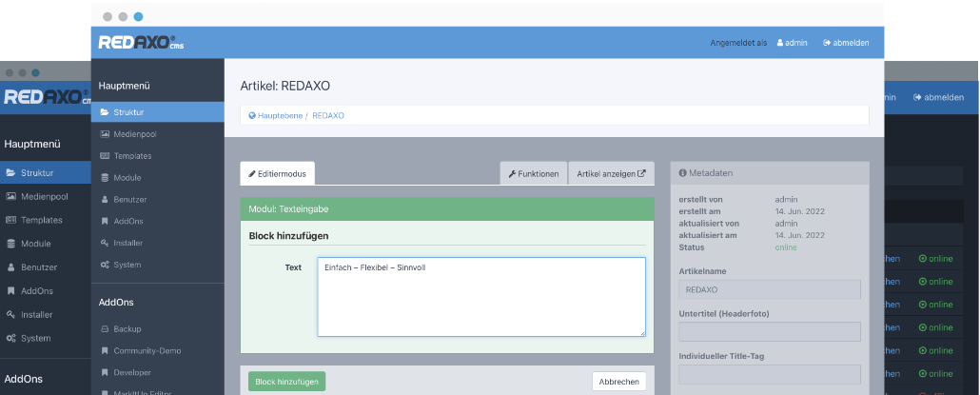
Task: Click globe icon in breadcrumb
Action: pyautogui.click(x=252, y=115)
